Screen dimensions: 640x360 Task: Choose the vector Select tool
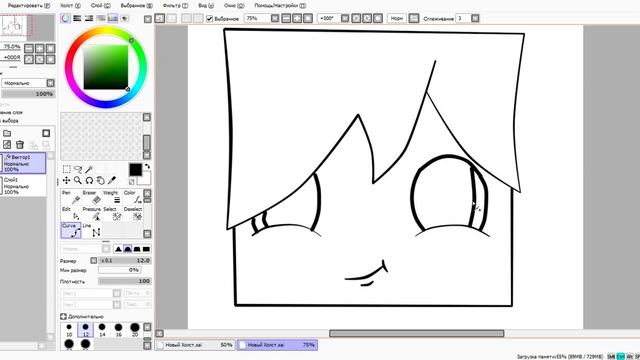[x=111, y=213]
